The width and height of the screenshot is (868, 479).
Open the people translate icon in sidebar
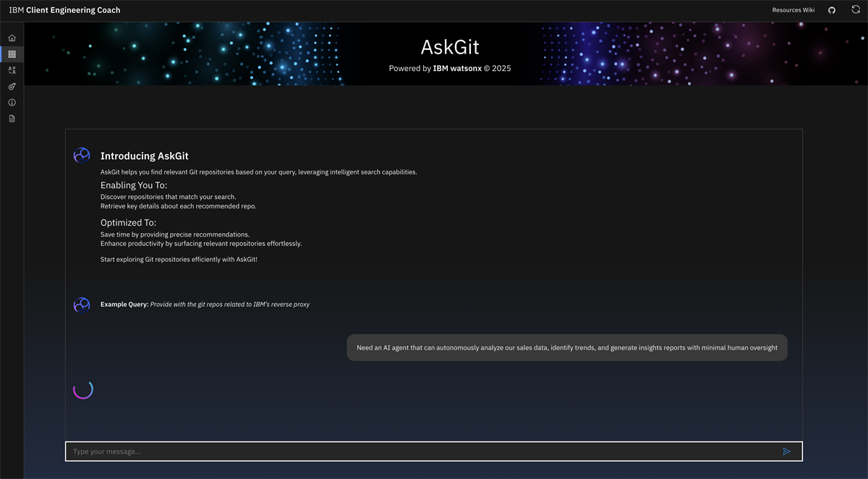tap(12, 70)
